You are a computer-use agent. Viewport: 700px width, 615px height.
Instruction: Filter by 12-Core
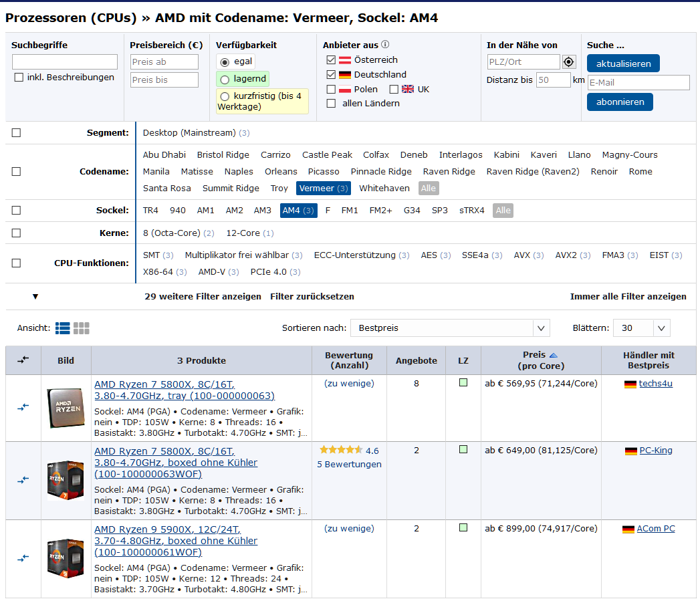click(x=250, y=233)
